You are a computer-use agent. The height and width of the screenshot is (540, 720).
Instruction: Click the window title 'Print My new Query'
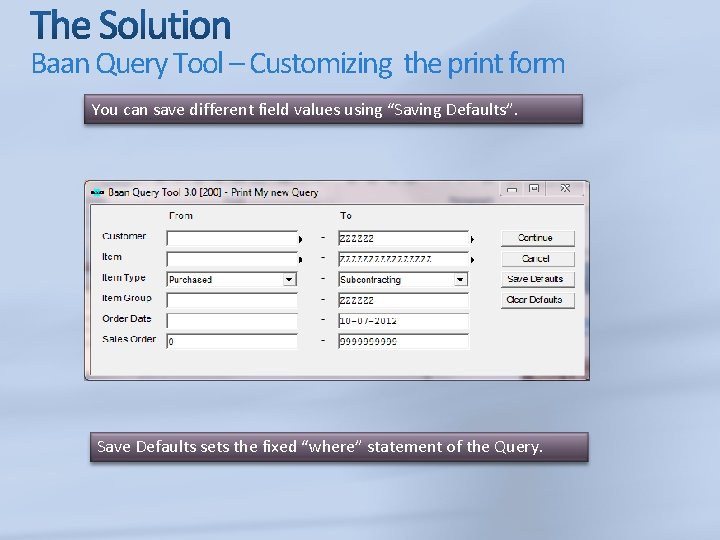275,192
